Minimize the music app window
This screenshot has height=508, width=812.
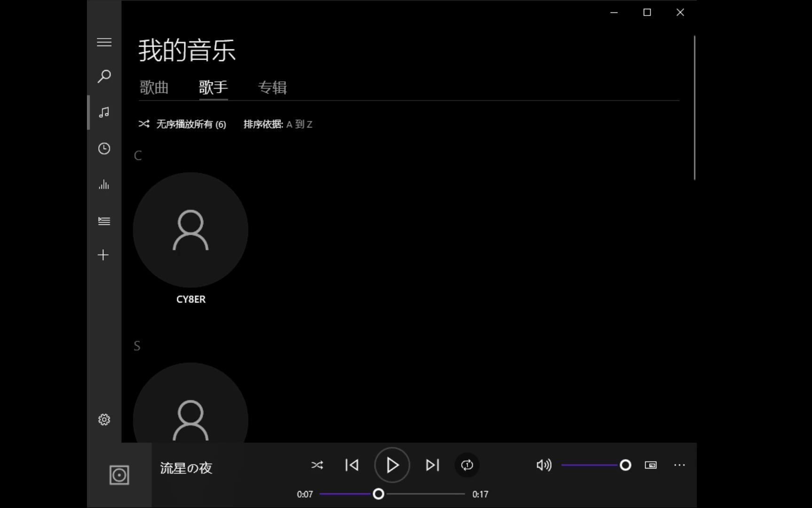(x=614, y=13)
